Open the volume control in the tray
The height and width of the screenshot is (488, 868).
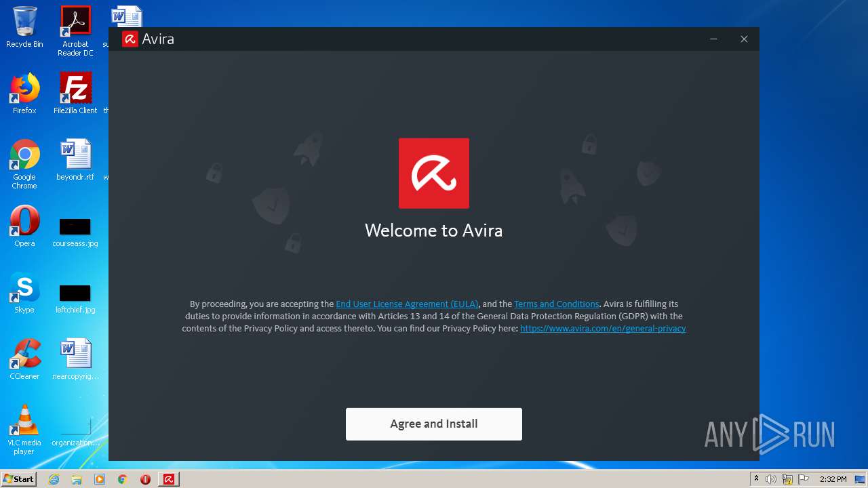pyautogui.click(x=771, y=479)
